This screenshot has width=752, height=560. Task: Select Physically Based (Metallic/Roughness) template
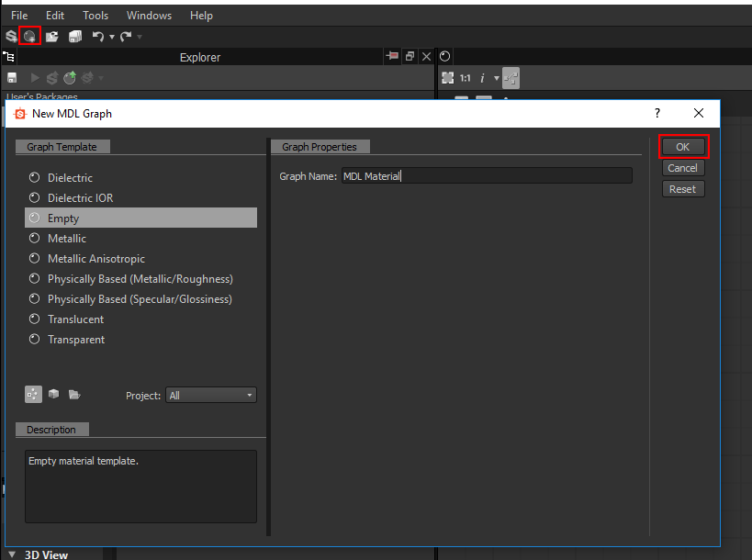[140, 279]
